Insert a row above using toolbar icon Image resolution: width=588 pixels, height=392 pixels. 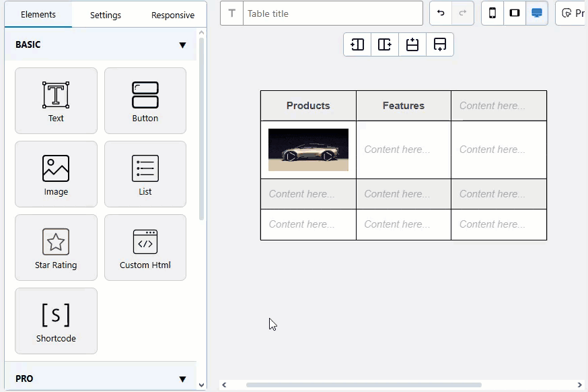click(412, 44)
